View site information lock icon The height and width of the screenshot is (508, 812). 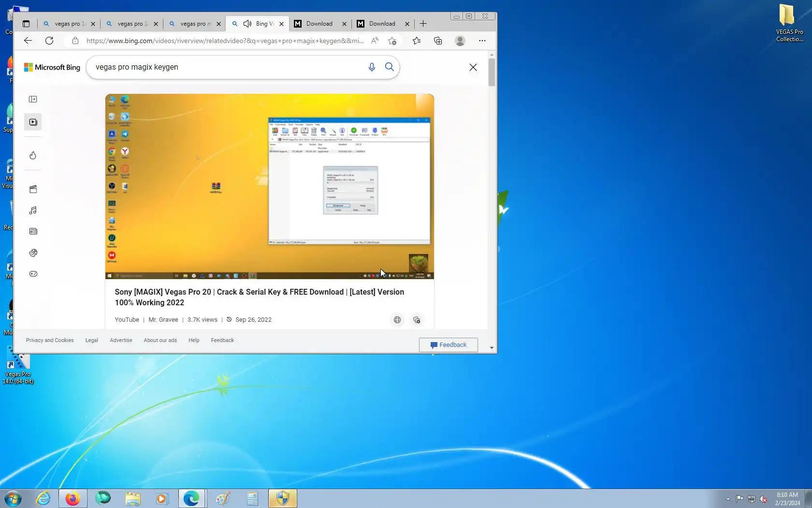[75, 41]
